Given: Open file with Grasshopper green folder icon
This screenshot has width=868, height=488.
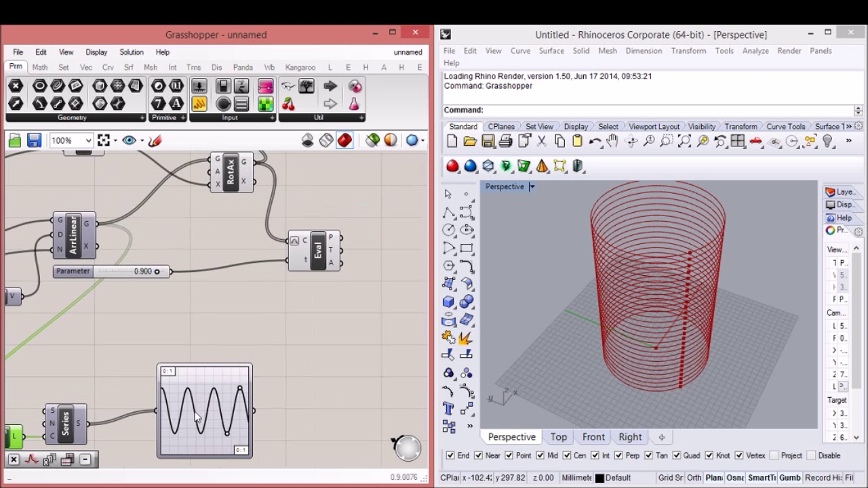Looking at the screenshot, I should click(x=14, y=140).
